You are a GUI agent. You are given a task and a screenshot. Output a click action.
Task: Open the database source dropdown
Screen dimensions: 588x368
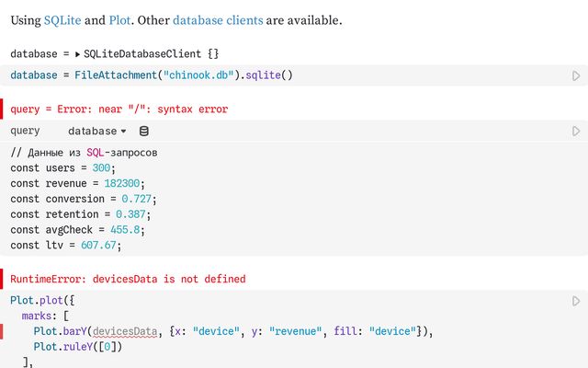tap(96, 132)
